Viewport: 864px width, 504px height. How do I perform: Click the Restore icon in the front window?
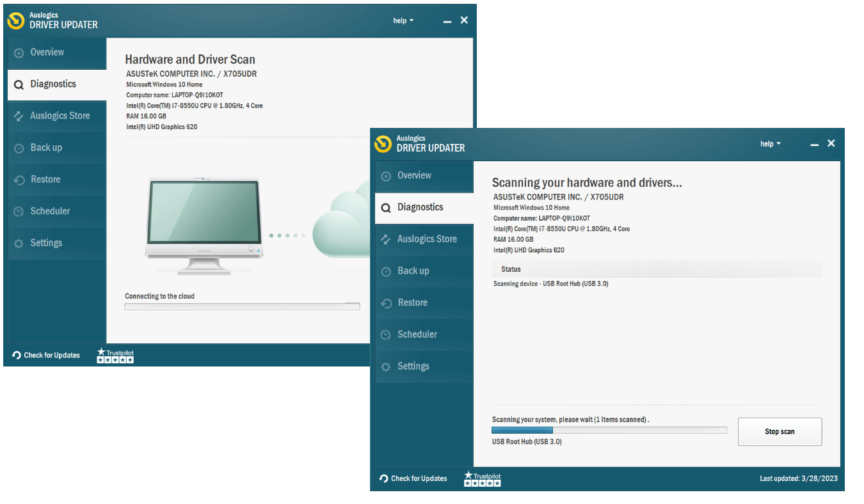point(386,303)
